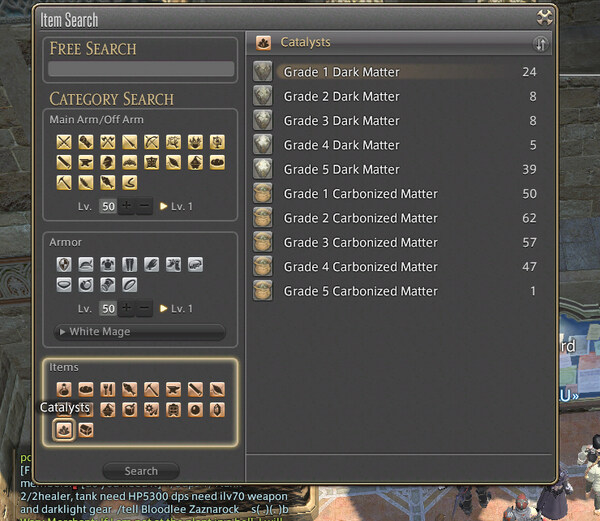Viewport: 600px width, 521px height.
Task: Select the crystal icon in Items
Action: click(x=217, y=410)
